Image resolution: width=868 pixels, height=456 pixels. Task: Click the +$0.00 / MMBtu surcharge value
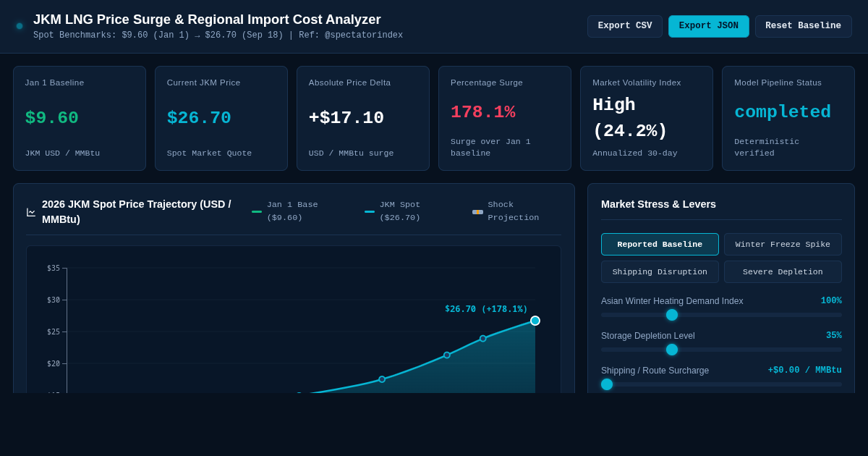(805, 371)
